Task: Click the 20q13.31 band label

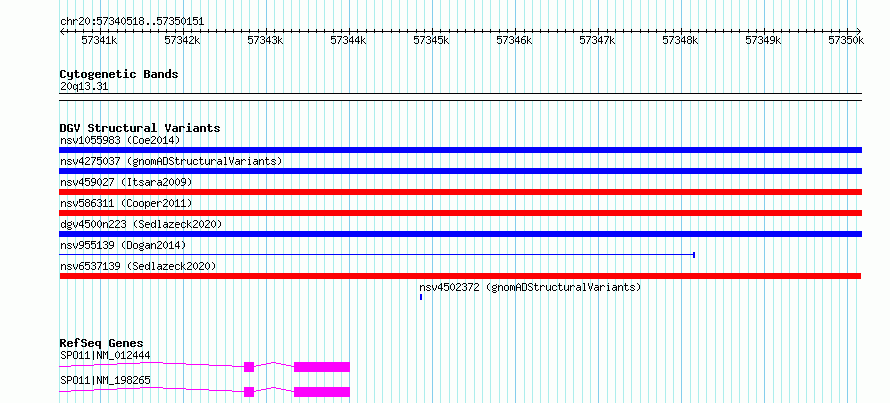Action: (x=84, y=87)
